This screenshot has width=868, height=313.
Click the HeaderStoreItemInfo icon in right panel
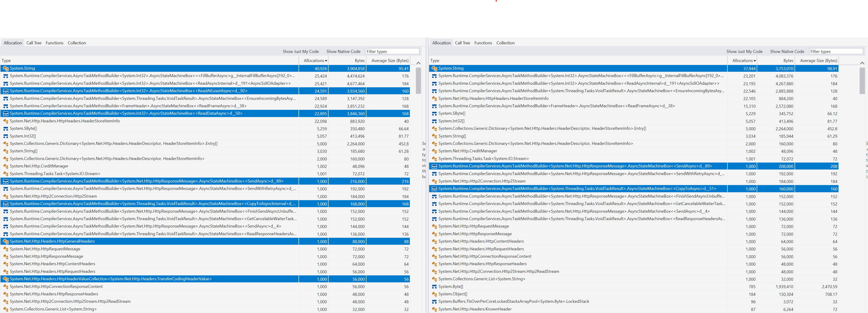[x=434, y=99]
